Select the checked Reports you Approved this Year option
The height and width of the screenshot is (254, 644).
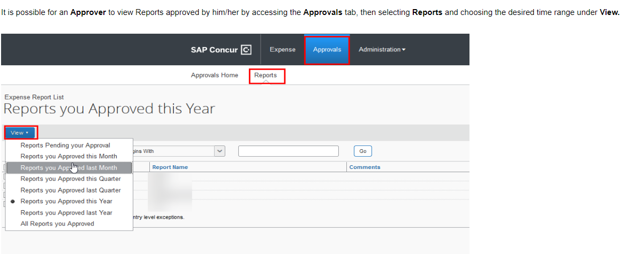66,202
